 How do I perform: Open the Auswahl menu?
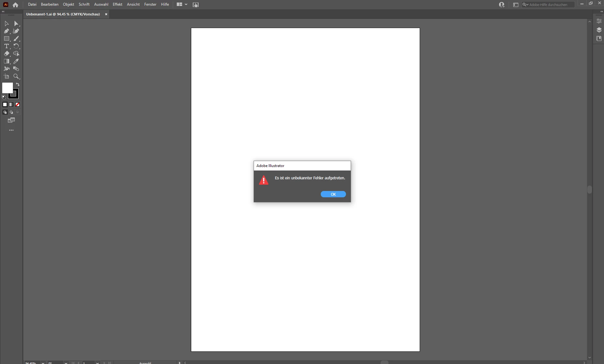pyautogui.click(x=101, y=4)
